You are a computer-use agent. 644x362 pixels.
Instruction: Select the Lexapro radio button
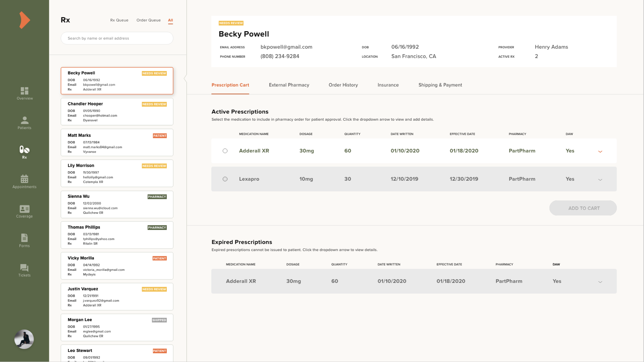click(225, 179)
